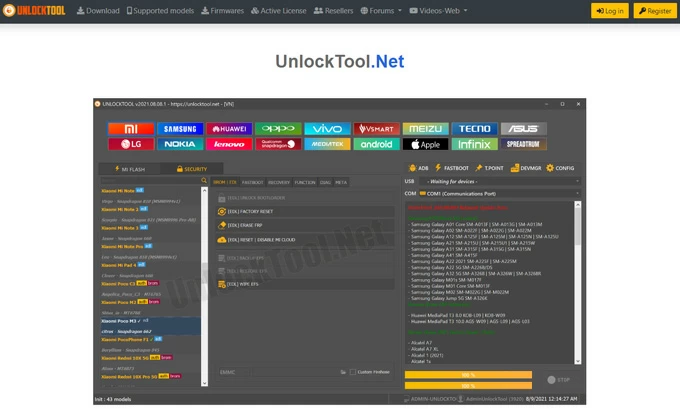Open the Qualcomm Snapdragon tile
The height and width of the screenshot is (410, 680).
277,144
